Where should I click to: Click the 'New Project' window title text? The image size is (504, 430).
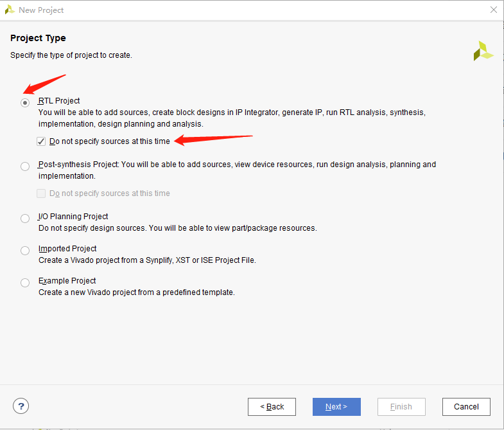tap(41, 10)
